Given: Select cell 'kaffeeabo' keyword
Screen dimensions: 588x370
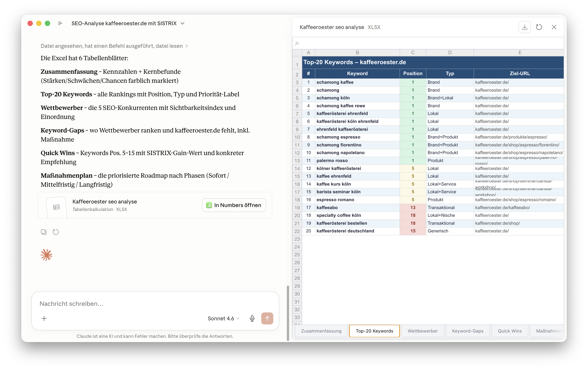Looking at the screenshot, I should 357,207.
